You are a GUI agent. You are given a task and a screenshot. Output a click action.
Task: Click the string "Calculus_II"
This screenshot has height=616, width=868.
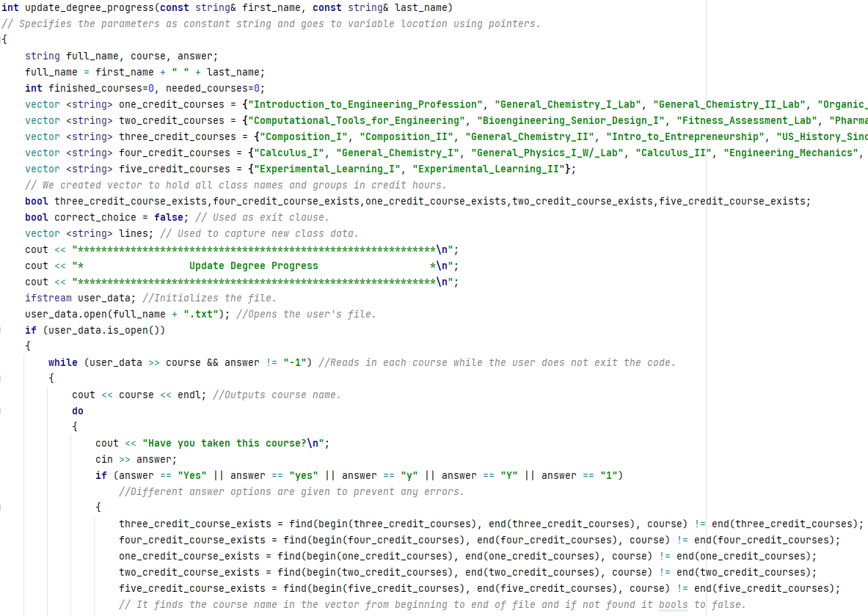(673, 153)
